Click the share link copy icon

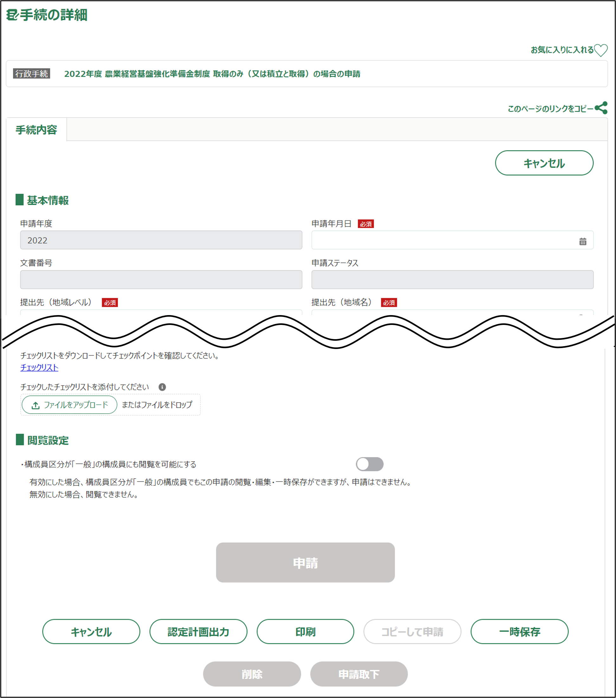(x=601, y=108)
